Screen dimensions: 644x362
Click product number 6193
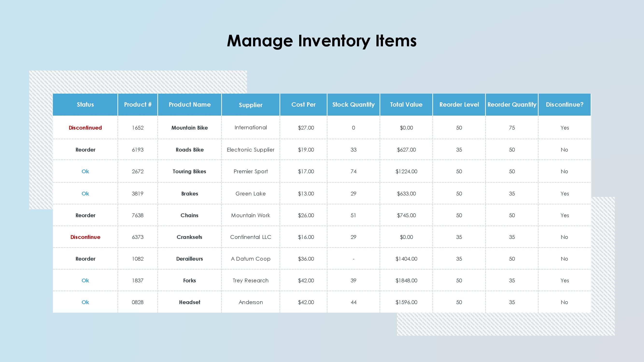click(138, 150)
